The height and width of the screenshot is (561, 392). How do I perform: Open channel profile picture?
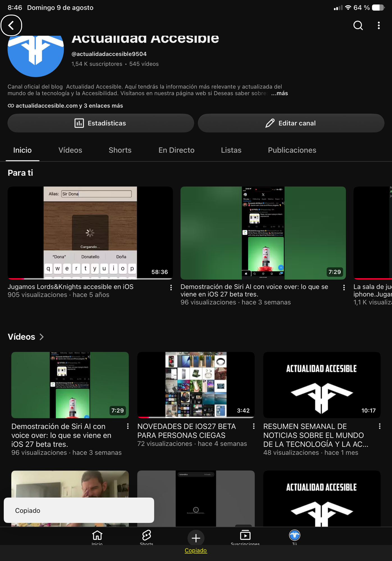click(x=36, y=56)
